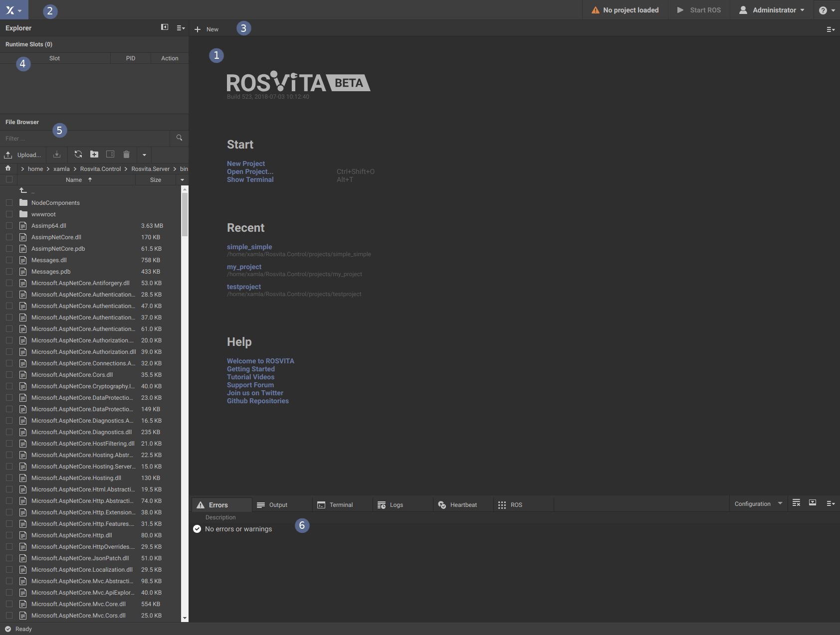
Task: Open the Getting Started help link
Action: point(251,369)
